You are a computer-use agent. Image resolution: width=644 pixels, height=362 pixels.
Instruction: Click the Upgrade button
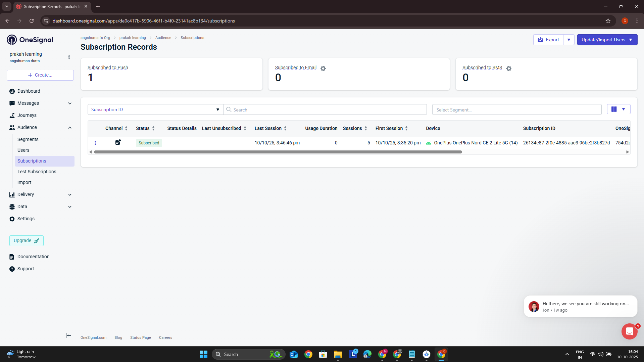pyautogui.click(x=27, y=240)
